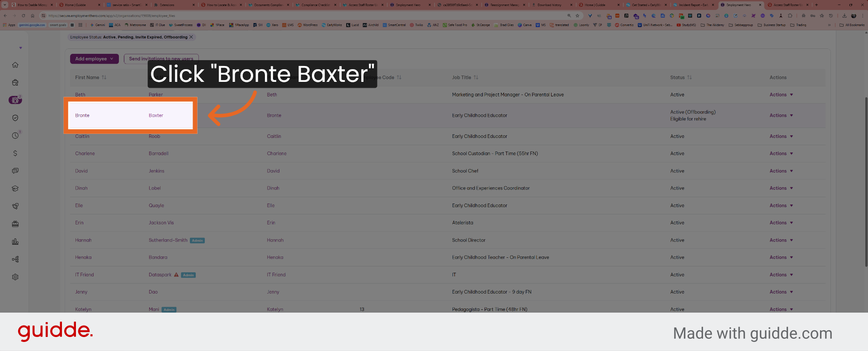The width and height of the screenshot is (868, 351).
Task: Remove the Employee Status filter chip X
Action: [191, 37]
